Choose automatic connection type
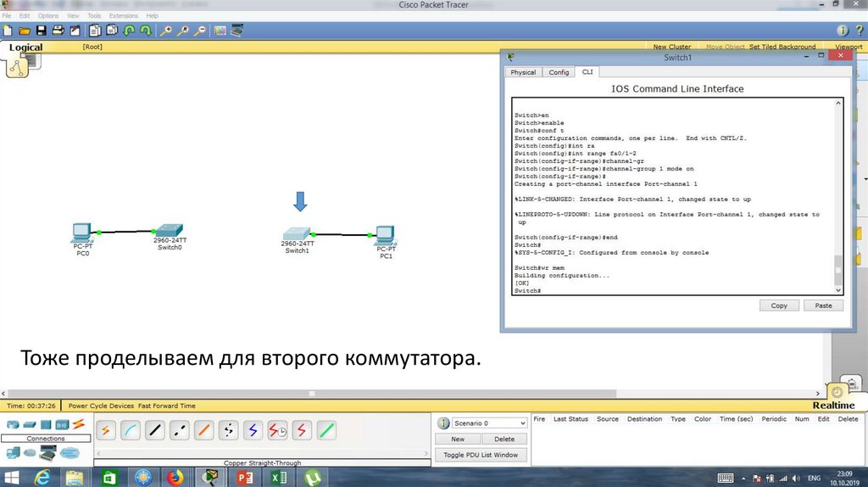 pos(106,430)
